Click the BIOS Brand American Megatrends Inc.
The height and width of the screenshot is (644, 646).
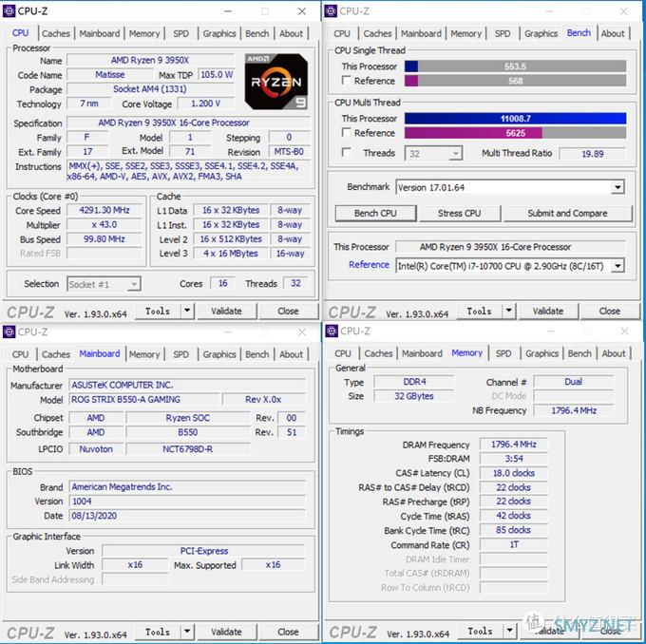pyautogui.click(x=187, y=486)
